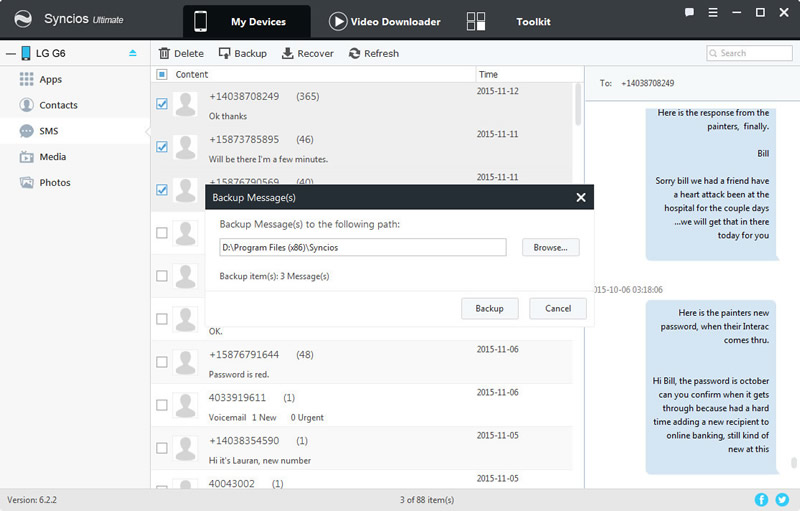Click the Recover toolbar button

coord(308,53)
